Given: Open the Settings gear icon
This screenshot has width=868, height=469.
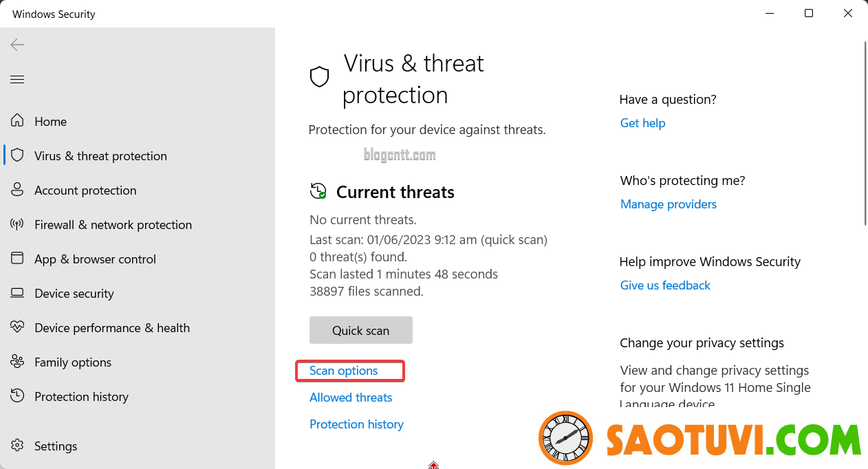Looking at the screenshot, I should click(x=17, y=446).
